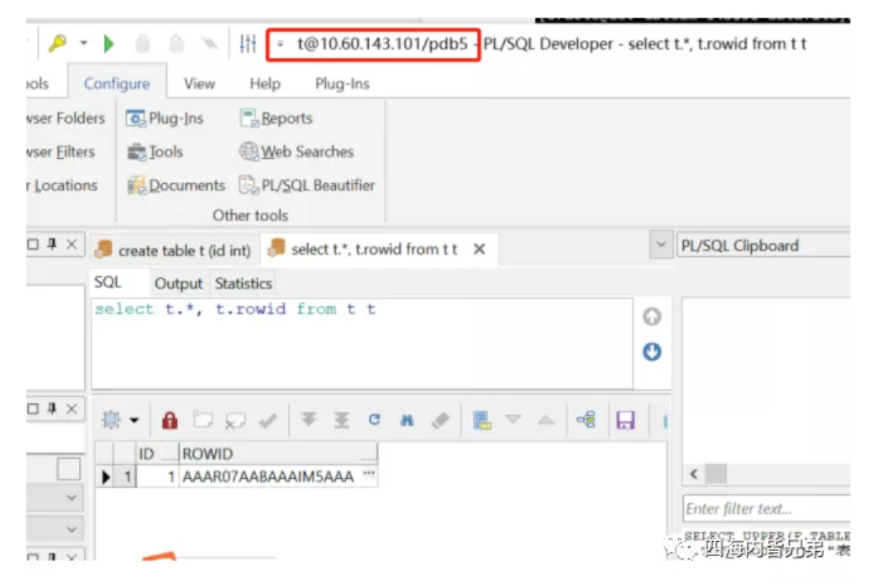This screenshot has width=872, height=588.
Task: Pin the lower left docked panel
Action: 52,409
